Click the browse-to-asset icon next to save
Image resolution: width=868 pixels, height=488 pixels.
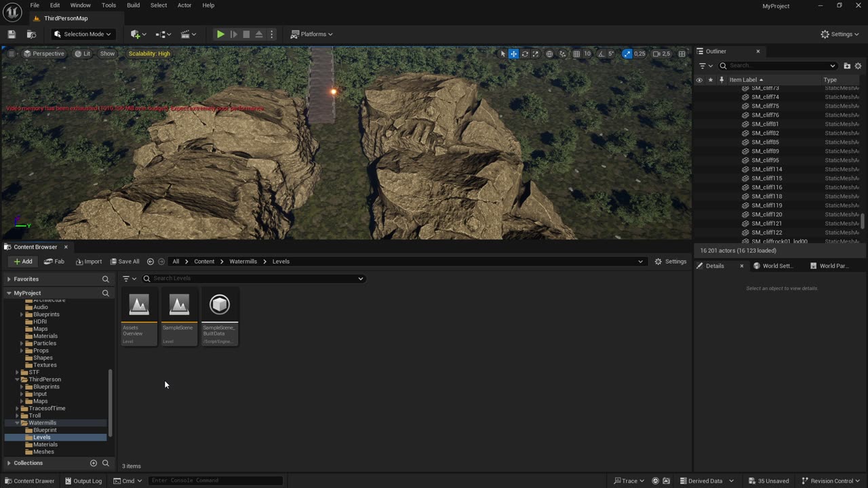(x=31, y=34)
